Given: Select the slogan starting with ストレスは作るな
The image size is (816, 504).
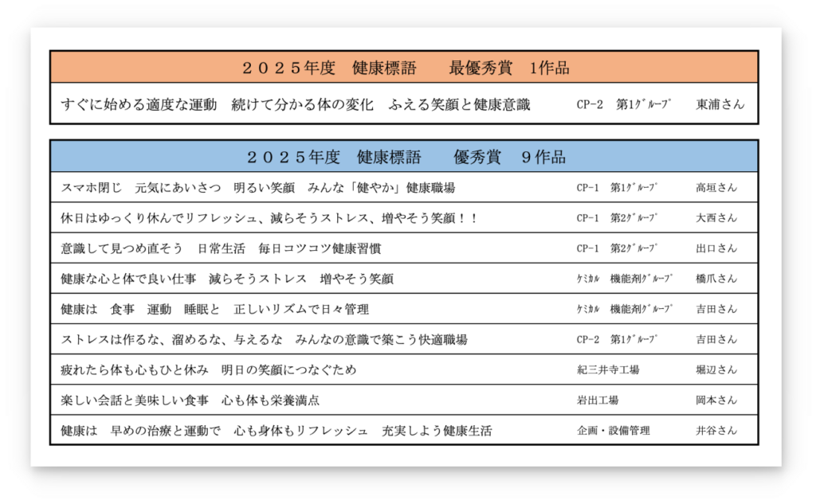Looking at the screenshot, I should (264, 340).
